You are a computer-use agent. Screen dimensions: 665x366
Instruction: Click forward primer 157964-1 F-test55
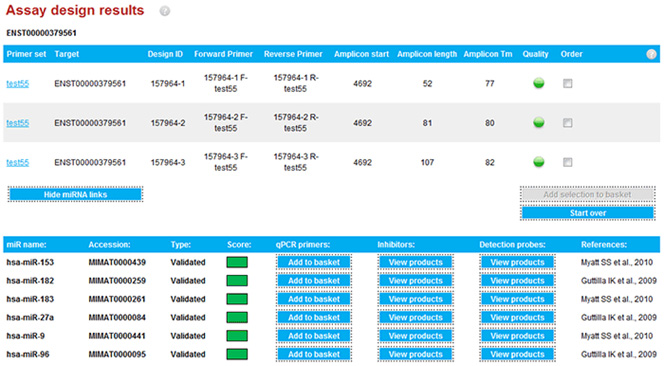coord(226,84)
